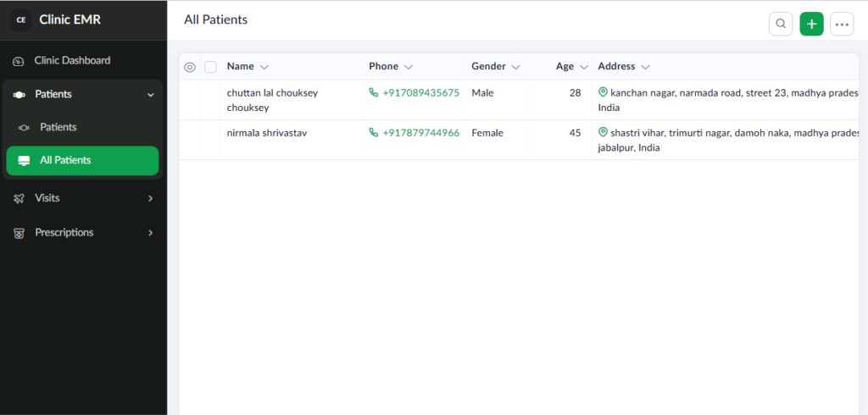The width and height of the screenshot is (868, 415).
Task: Open the search magnifier button
Action: (x=781, y=24)
